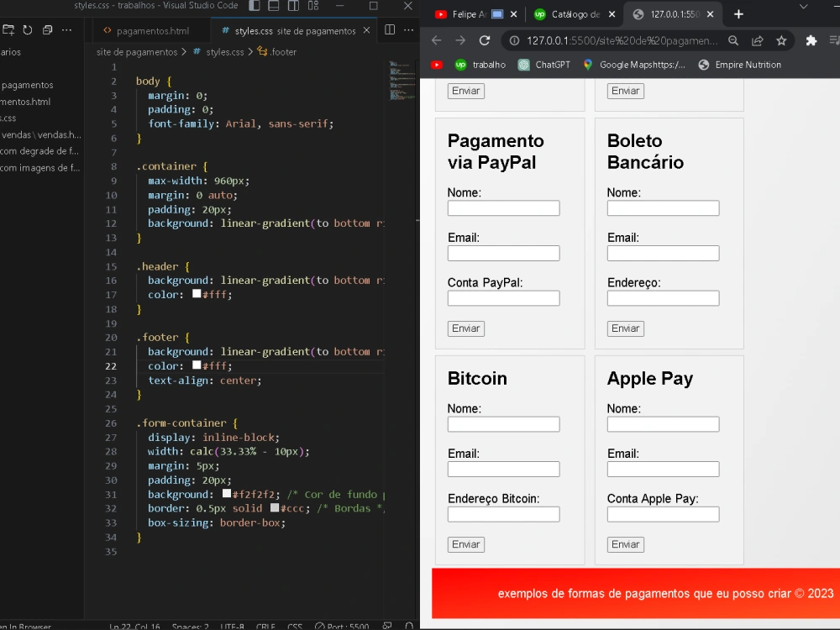
Task: Click the 'site de pagamentos' breadcrumb
Action: [x=137, y=52]
